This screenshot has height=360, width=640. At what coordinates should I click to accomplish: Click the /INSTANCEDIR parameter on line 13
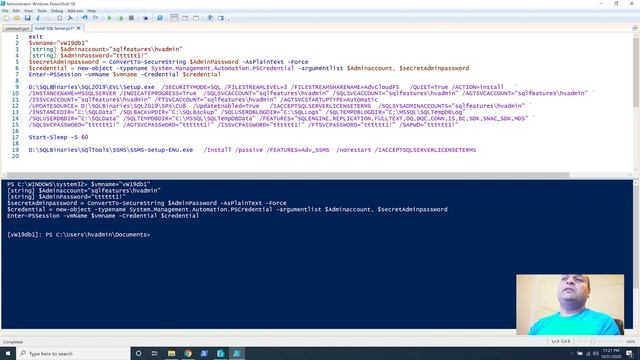click(x=72, y=112)
